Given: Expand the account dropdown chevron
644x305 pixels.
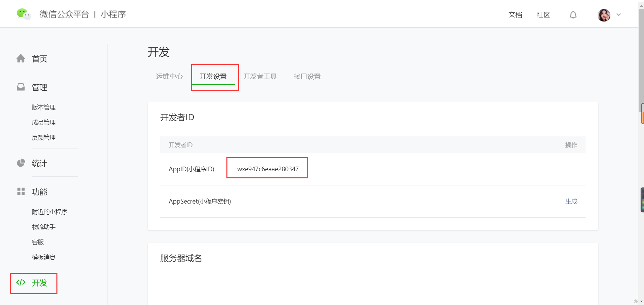Looking at the screenshot, I should (x=618, y=15).
